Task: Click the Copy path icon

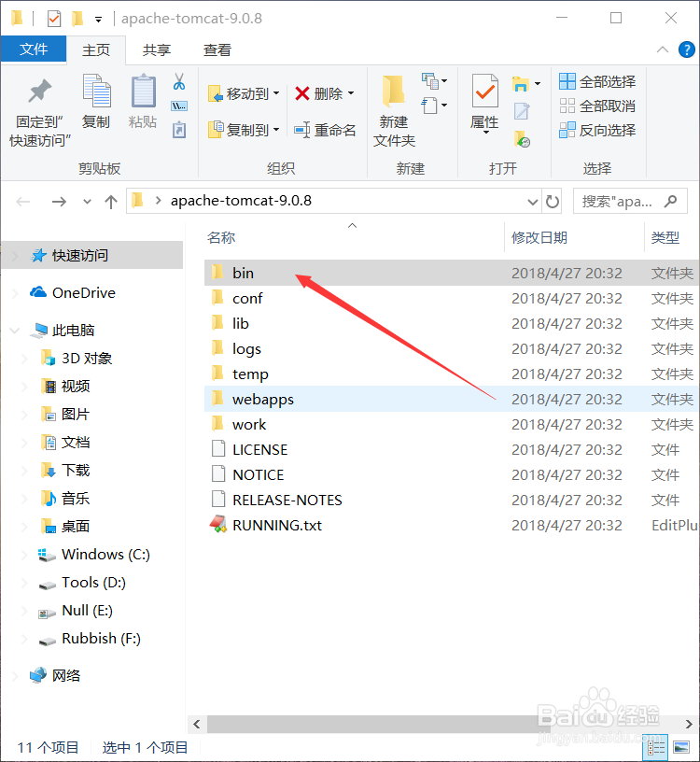Action: pyautogui.click(x=179, y=106)
